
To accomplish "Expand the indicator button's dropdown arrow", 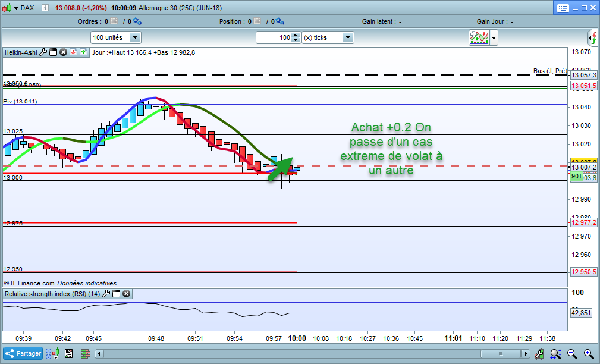I will point(494,38).
